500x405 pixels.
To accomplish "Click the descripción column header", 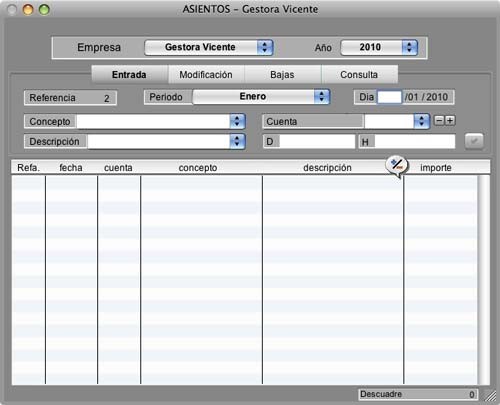I will pyautogui.click(x=327, y=168).
